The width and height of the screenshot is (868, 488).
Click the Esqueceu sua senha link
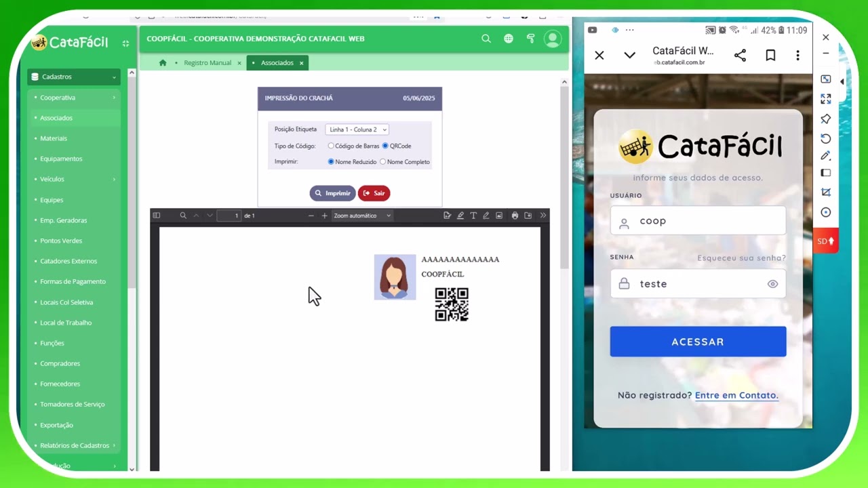tap(741, 258)
